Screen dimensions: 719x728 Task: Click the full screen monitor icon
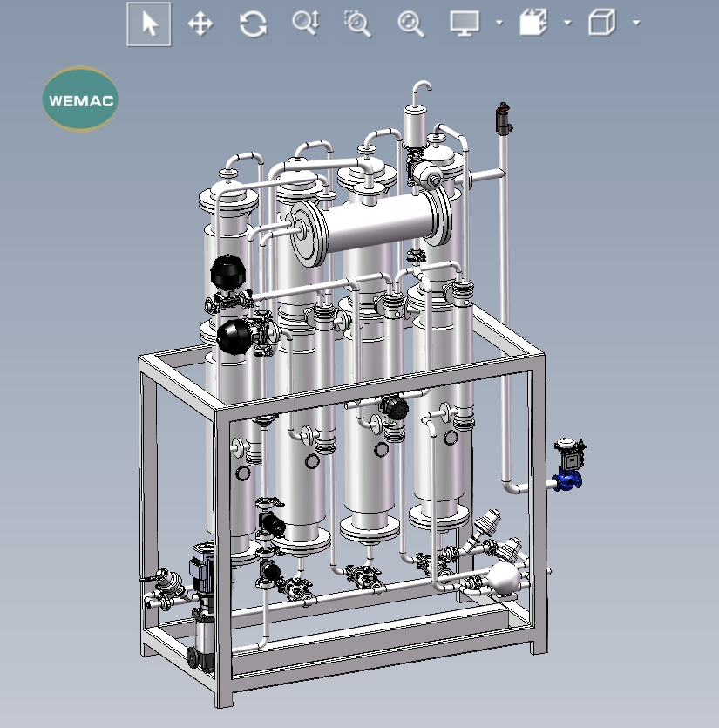(464, 24)
